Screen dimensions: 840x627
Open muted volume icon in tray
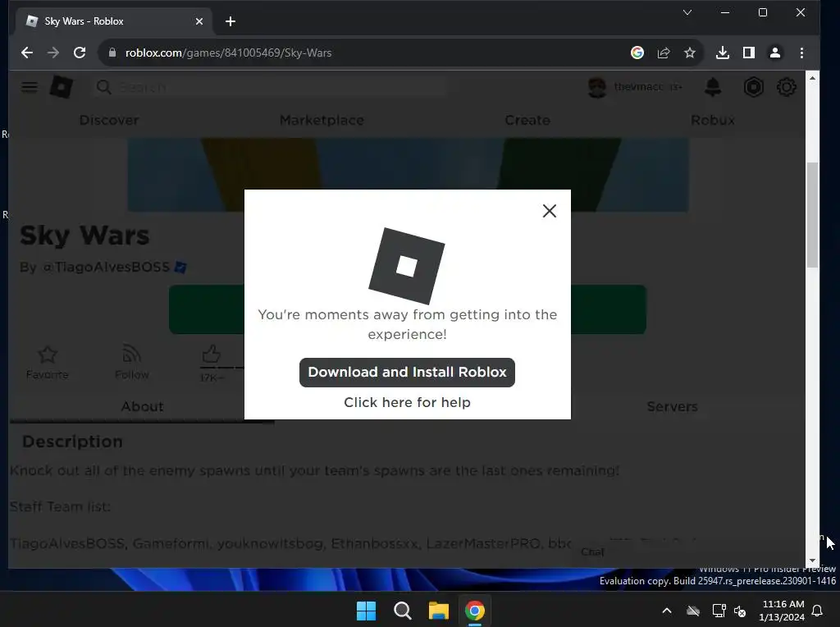740,611
